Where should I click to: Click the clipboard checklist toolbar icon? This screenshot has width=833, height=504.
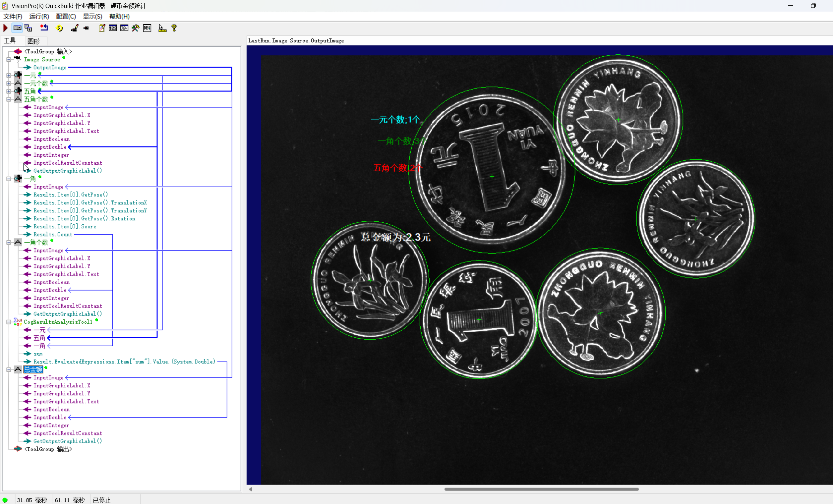pos(102,28)
